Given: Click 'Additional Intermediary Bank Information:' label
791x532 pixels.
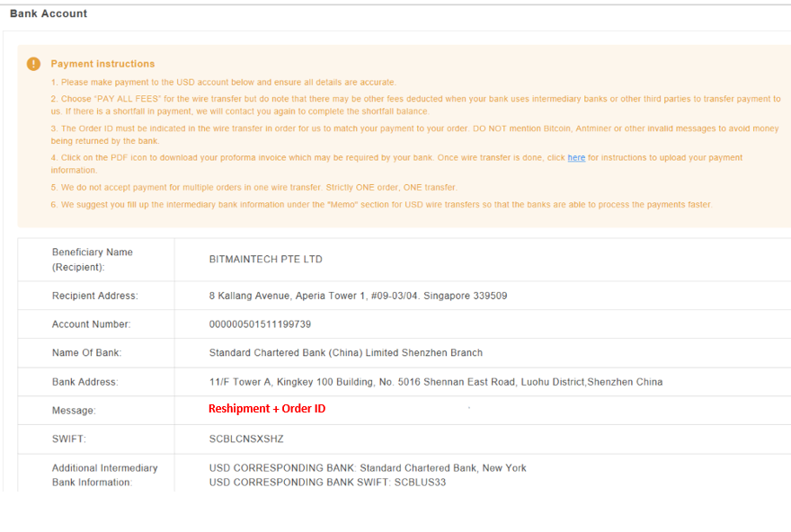Looking at the screenshot, I should [x=105, y=475].
